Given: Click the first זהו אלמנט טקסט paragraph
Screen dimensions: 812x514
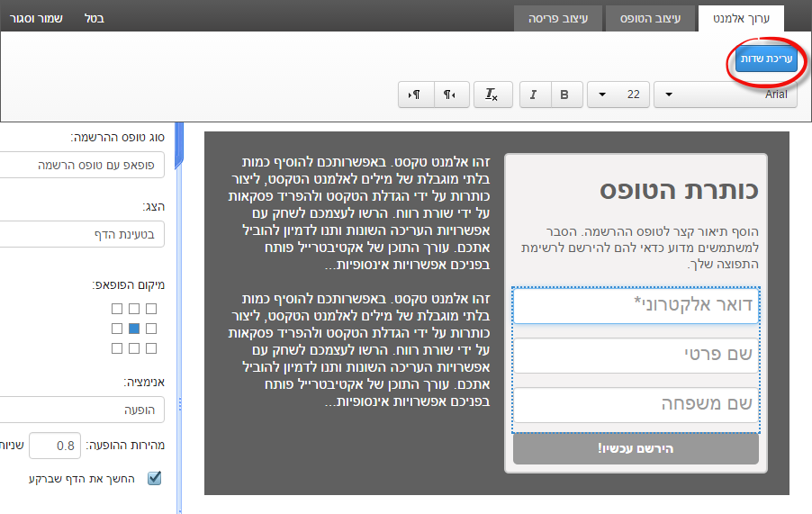Looking at the screenshot, I should pyautogui.click(x=359, y=213).
